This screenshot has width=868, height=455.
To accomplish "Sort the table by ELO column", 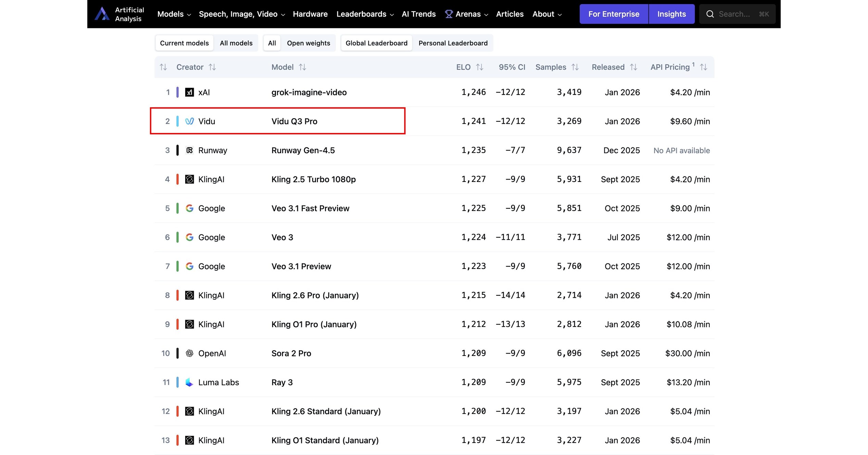I will click(x=470, y=67).
